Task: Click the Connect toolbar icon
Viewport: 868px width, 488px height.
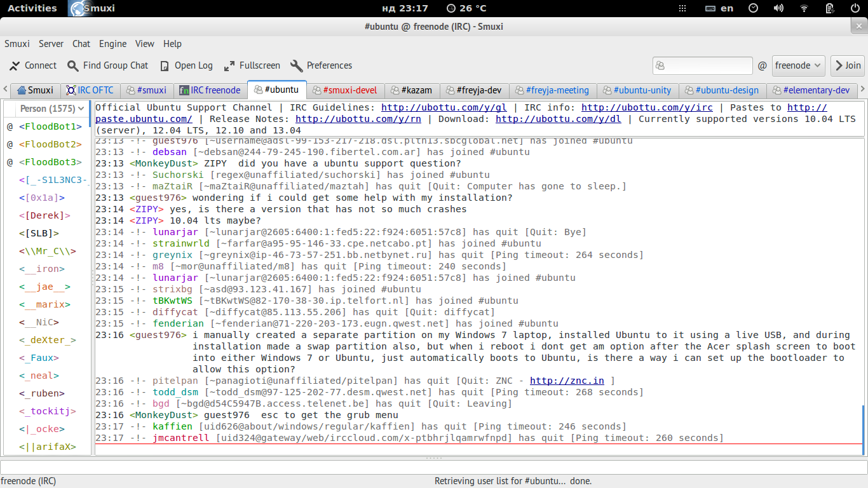Action: (x=15, y=65)
